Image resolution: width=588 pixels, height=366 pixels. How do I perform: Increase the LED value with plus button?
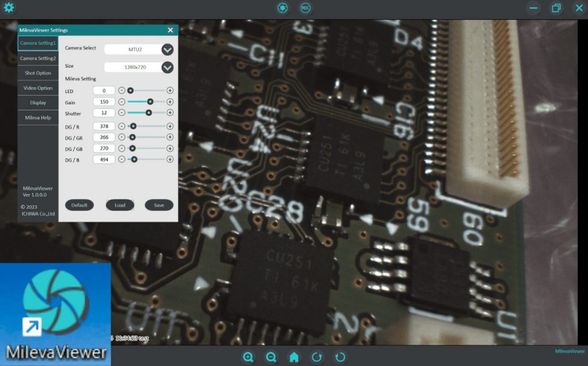tap(170, 90)
